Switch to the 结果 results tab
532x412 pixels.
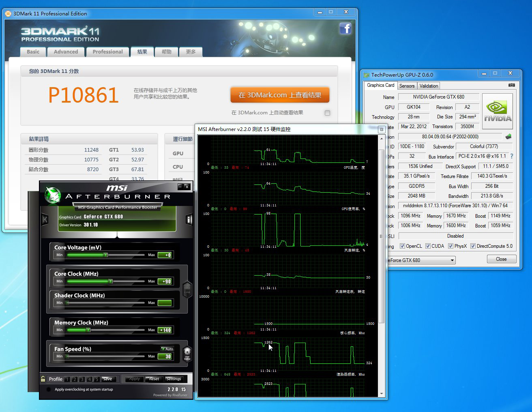142,51
